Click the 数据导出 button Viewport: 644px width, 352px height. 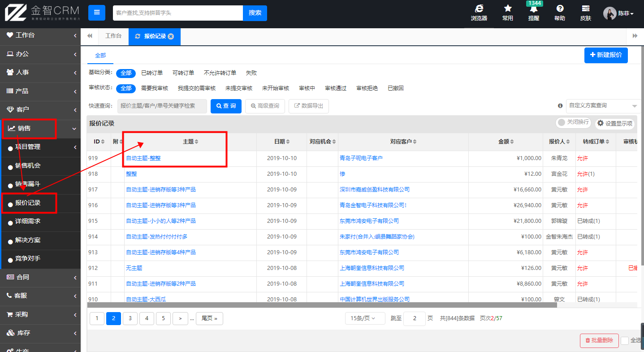coord(309,106)
